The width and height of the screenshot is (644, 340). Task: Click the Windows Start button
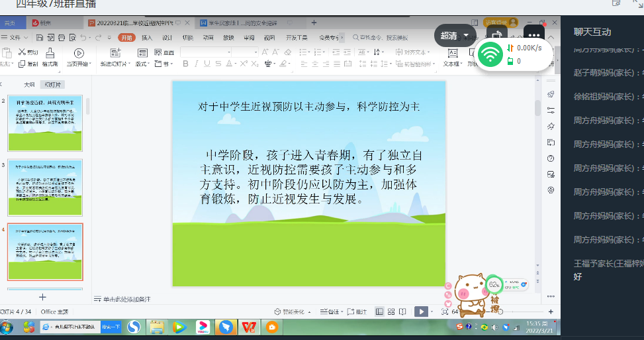pyautogui.click(x=7, y=327)
